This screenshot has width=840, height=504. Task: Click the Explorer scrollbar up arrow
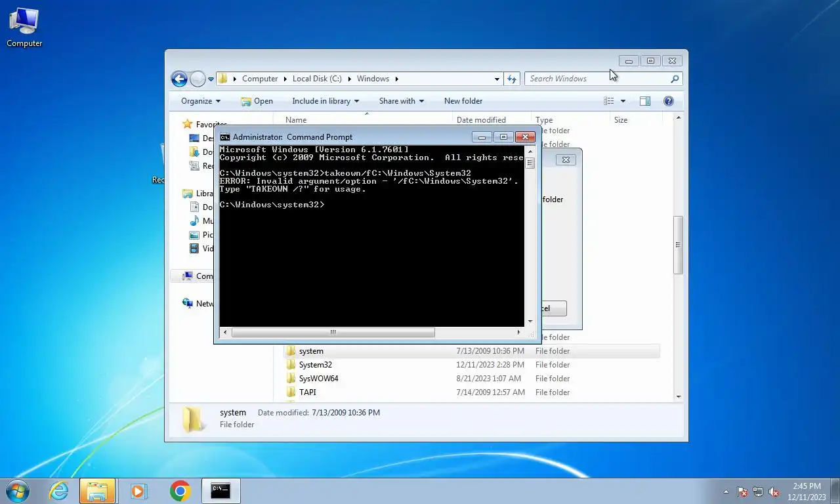point(679,117)
